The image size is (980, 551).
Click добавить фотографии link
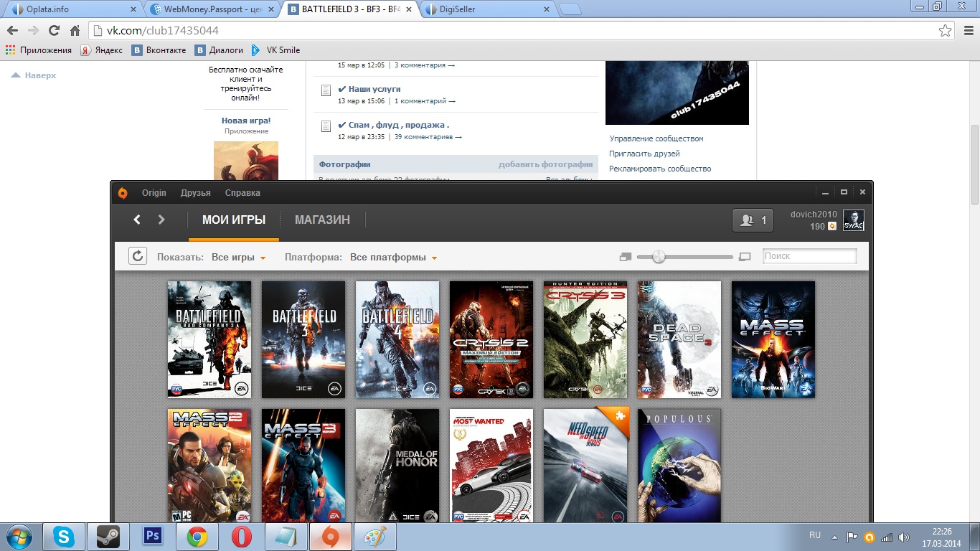point(545,164)
